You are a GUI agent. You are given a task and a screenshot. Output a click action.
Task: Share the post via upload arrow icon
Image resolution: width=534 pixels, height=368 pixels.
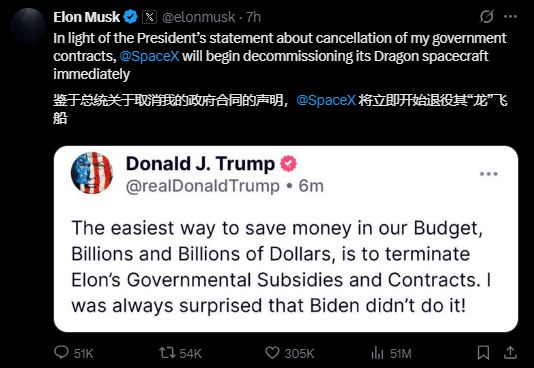[510, 353]
